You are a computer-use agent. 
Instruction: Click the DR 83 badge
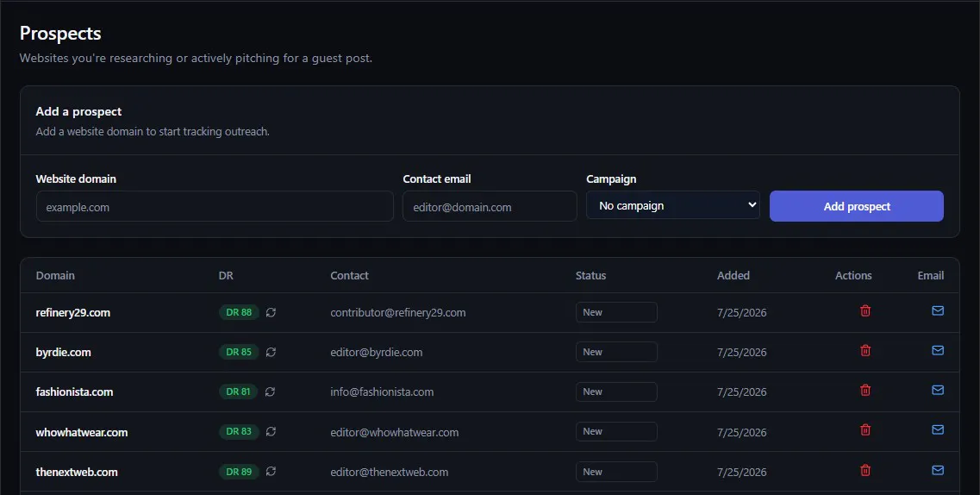tap(239, 432)
